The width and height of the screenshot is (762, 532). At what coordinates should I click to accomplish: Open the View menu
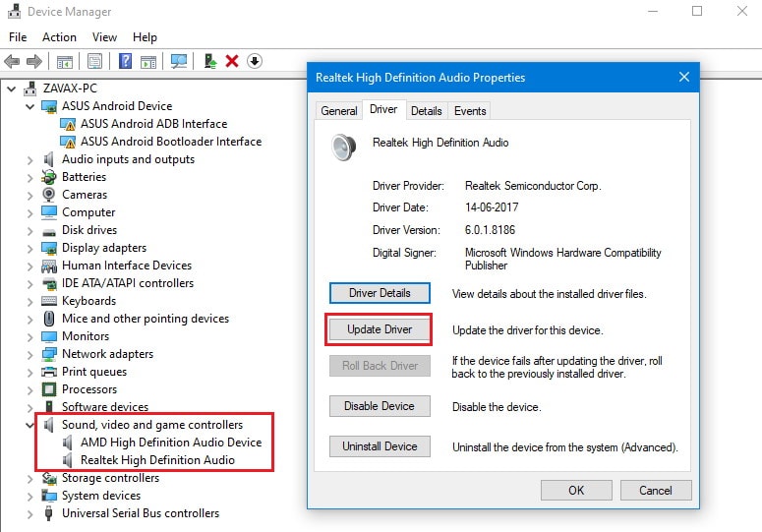(104, 37)
